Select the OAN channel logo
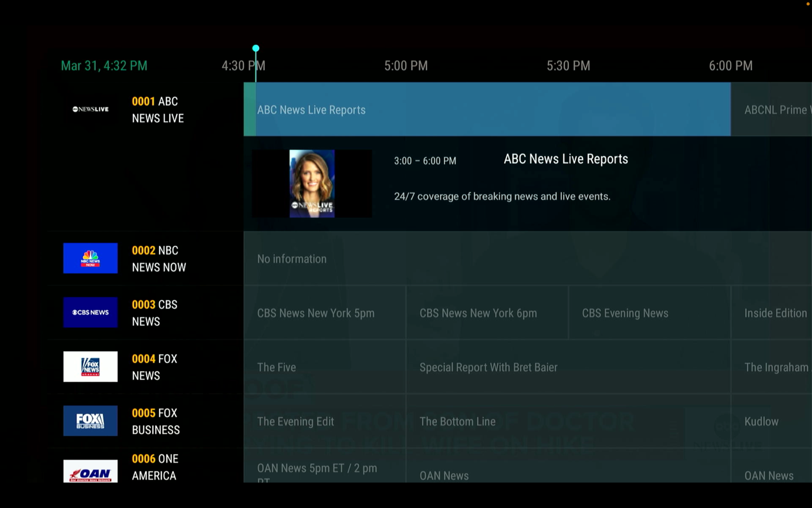Image resolution: width=812 pixels, height=508 pixels. [x=90, y=471]
